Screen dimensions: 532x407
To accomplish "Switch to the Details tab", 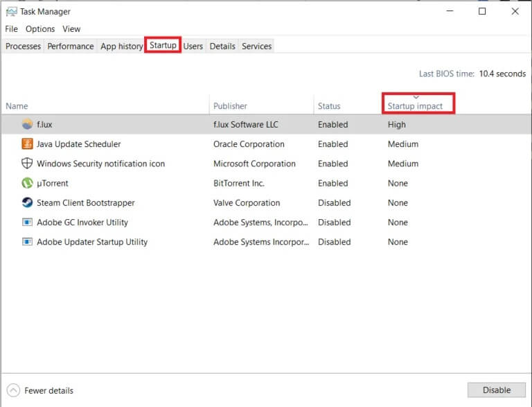I will point(222,46).
